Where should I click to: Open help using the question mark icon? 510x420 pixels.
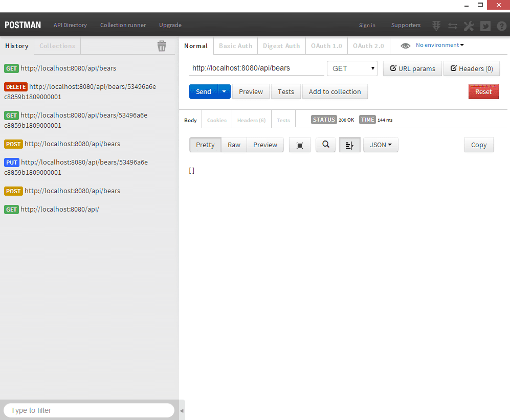pyautogui.click(x=502, y=26)
